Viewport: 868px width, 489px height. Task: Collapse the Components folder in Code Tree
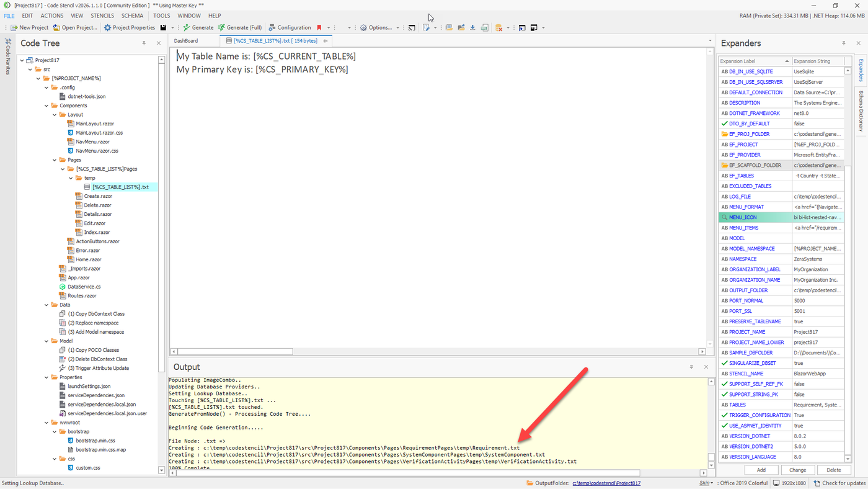[46, 105]
